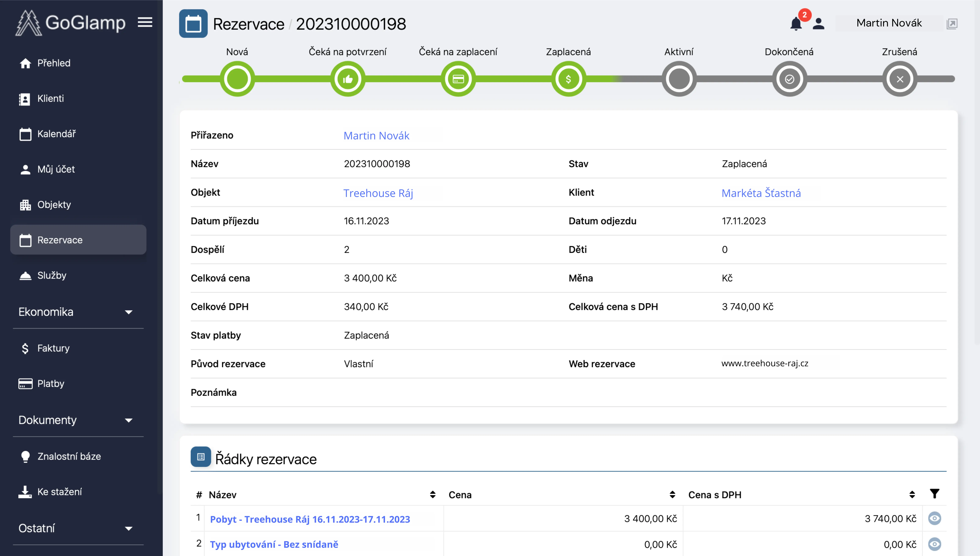
Task: Open the notifications bell
Action: pyautogui.click(x=796, y=24)
